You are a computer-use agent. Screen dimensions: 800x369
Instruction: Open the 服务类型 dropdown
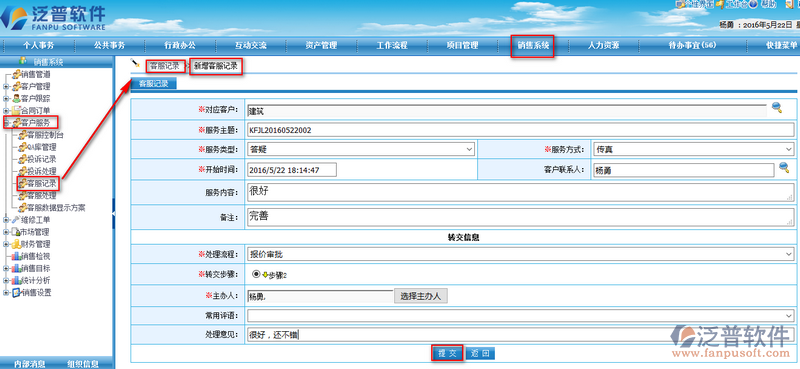(x=361, y=149)
